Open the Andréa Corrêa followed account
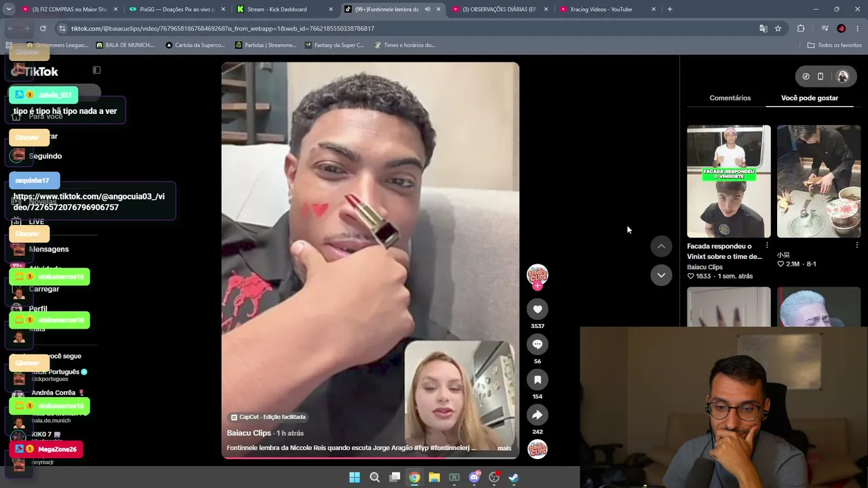This screenshot has width=868, height=488. pos(54,392)
